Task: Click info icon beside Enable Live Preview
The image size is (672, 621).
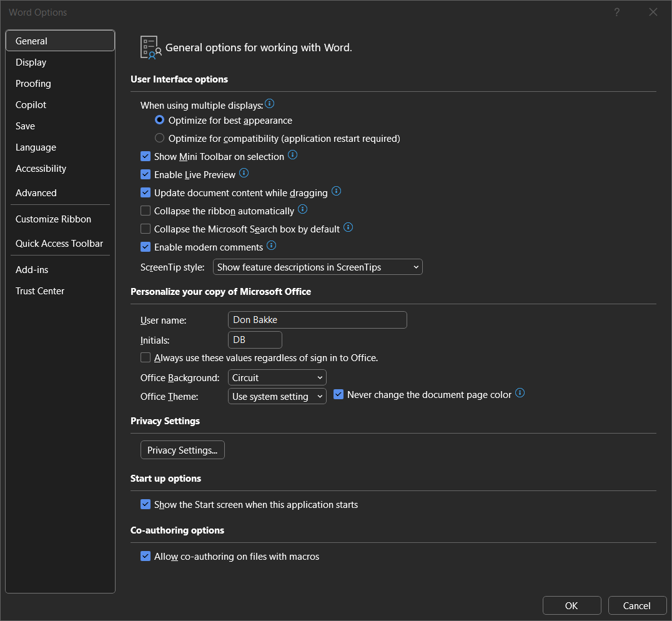Action: point(244,173)
